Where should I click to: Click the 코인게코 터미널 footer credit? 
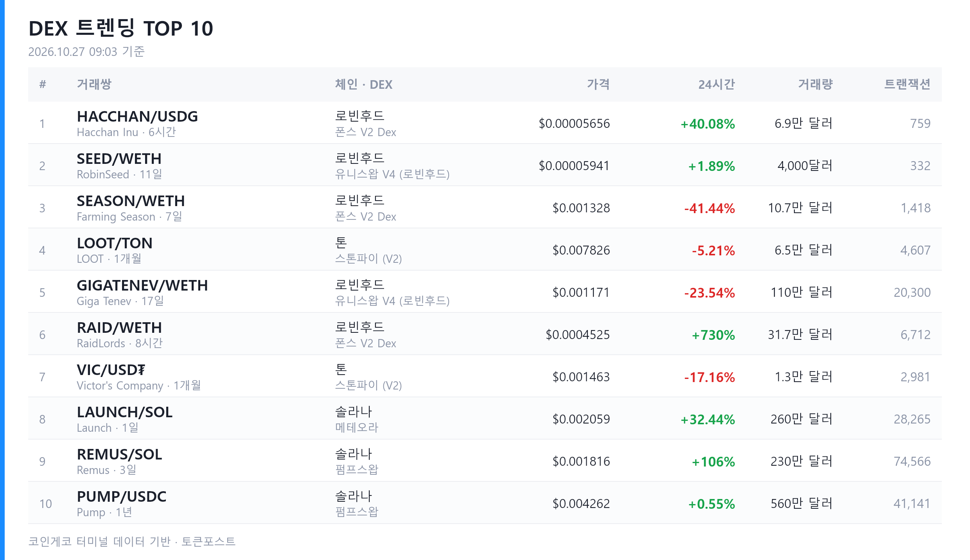(x=132, y=542)
